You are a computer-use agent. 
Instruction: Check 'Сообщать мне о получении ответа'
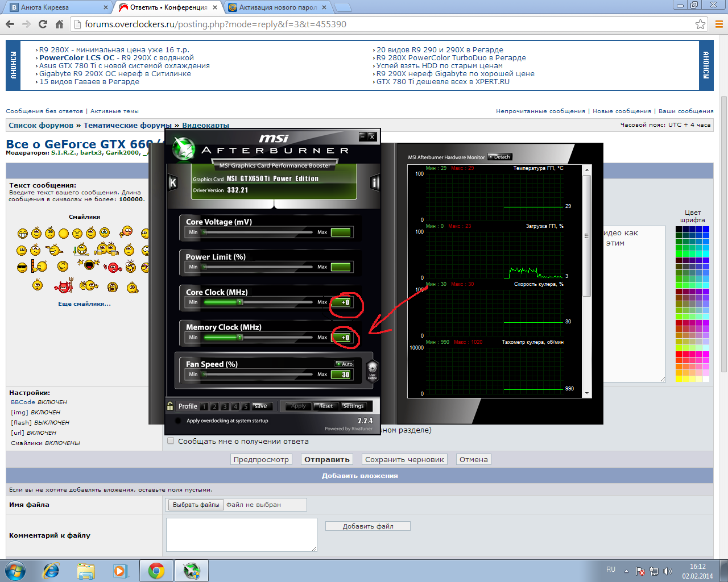tap(171, 441)
